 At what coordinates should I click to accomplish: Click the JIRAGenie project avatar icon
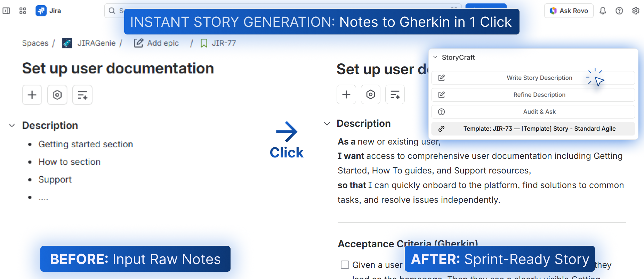pyautogui.click(x=67, y=43)
